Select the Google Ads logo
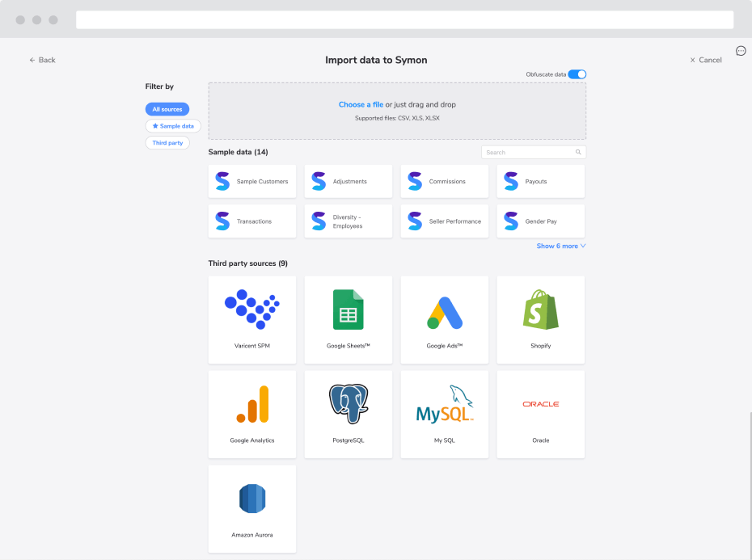 445,313
